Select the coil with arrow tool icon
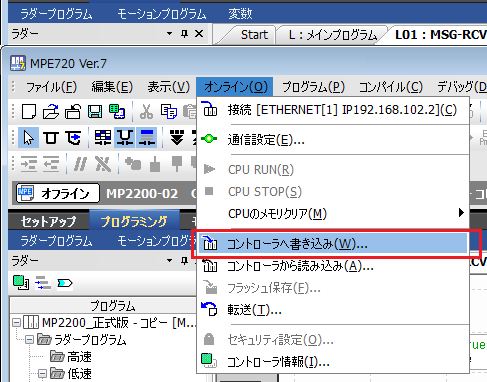 coord(73,137)
